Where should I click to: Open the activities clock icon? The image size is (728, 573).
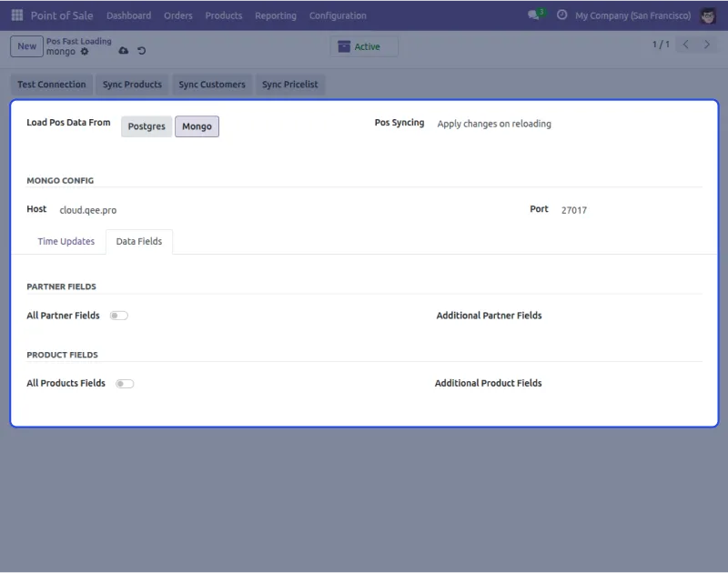(x=561, y=15)
